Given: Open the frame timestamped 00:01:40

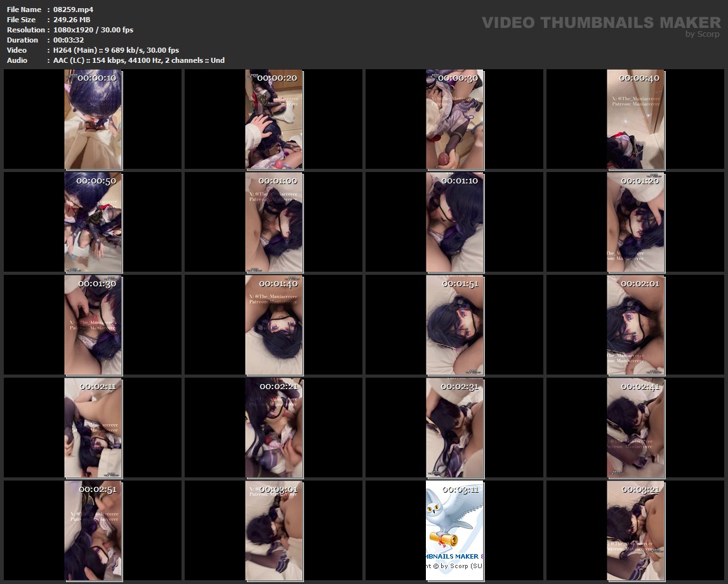Looking at the screenshot, I should point(274,325).
